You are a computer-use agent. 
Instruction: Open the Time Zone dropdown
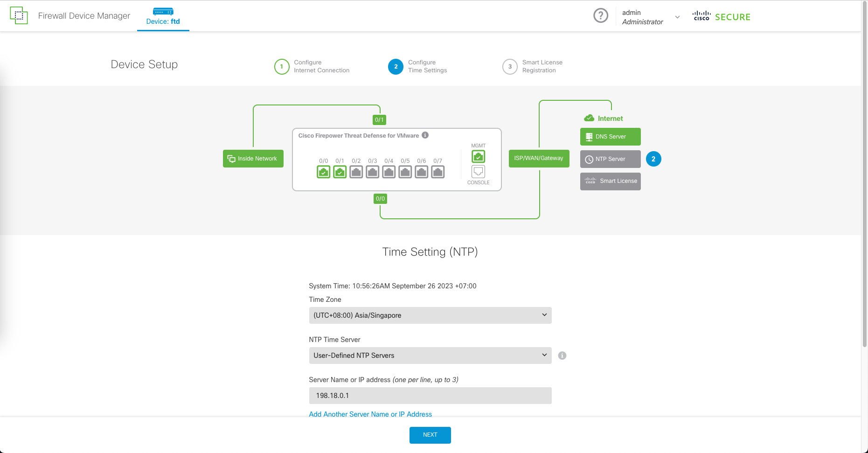(x=430, y=315)
